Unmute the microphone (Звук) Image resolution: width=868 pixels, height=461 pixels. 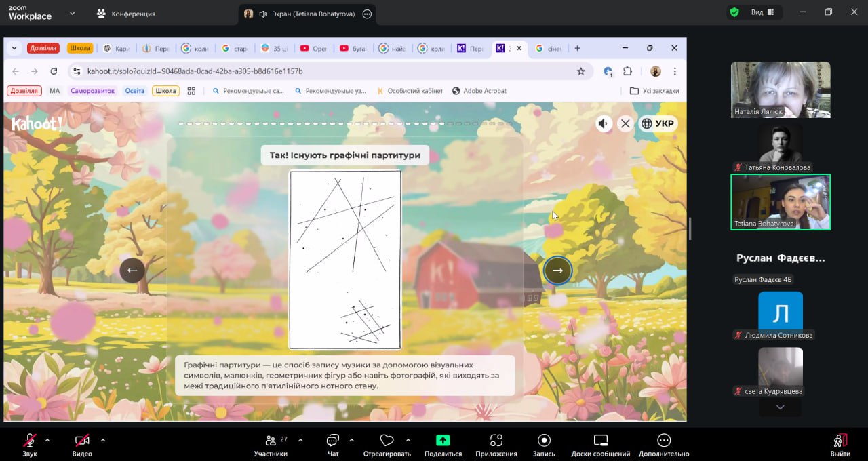coord(29,440)
